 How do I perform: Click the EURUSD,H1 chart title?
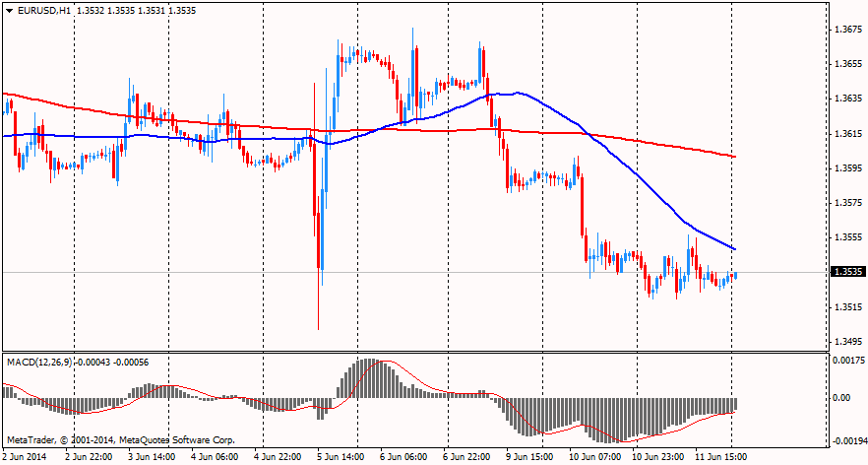[x=44, y=10]
